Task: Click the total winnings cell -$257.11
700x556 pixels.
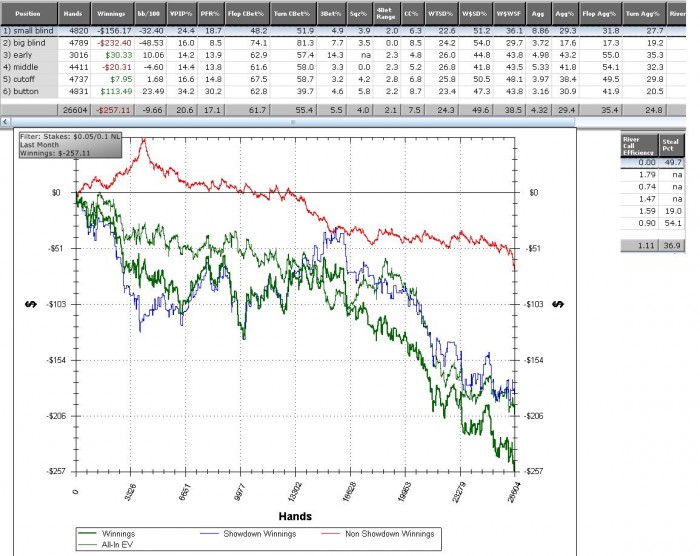Action: pyautogui.click(x=112, y=110)
